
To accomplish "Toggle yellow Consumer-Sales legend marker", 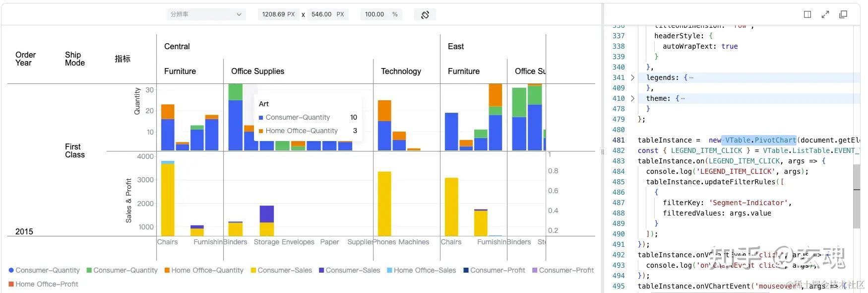I will 253,270.
